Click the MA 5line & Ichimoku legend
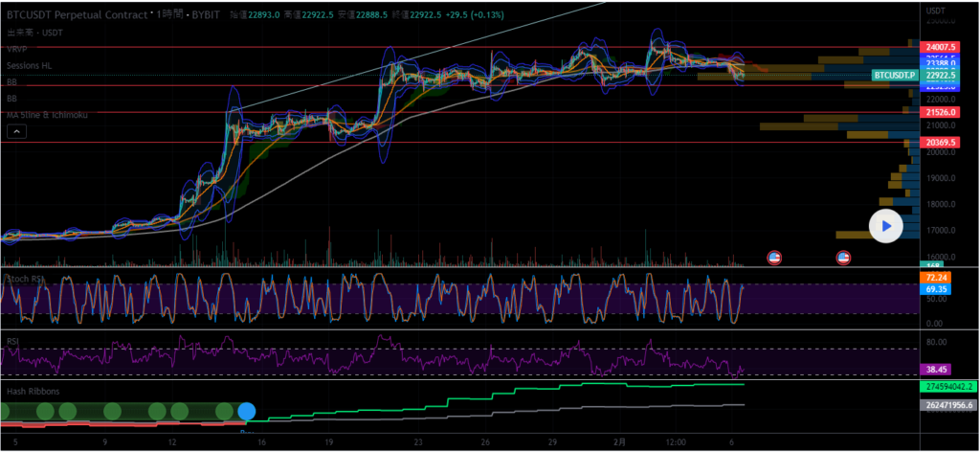Viewport: 980px width, 452px height. pos(47,115)
